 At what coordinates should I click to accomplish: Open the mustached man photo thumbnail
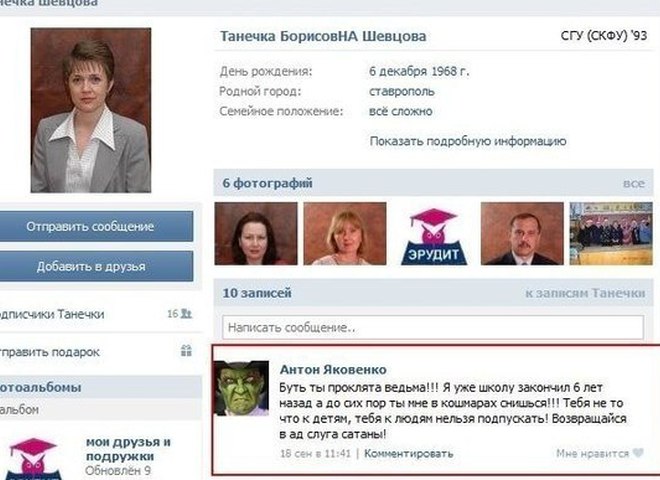(x=522, y=234)
